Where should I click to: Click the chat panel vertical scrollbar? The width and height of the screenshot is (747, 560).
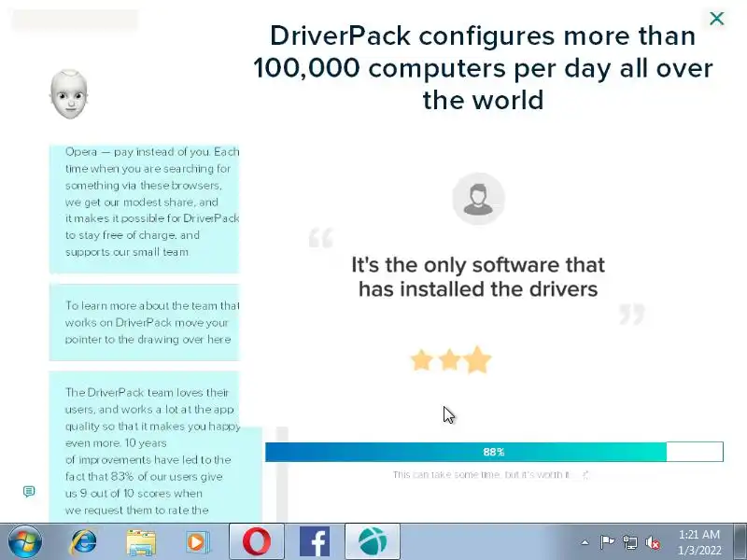pyautogui.click(x=282, y=474)
